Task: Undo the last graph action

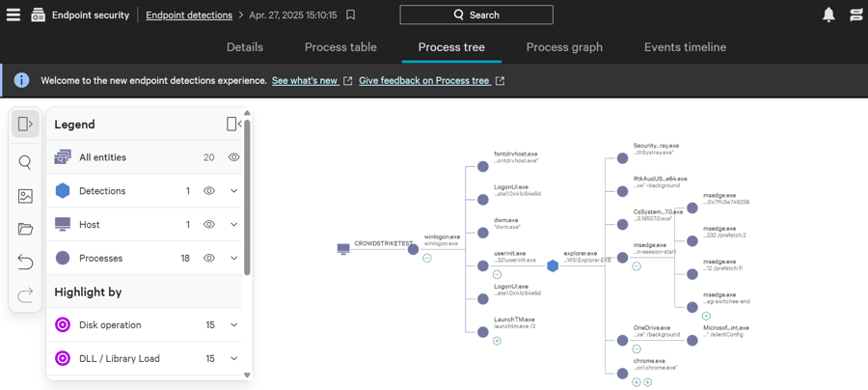Action: pyautogui.click(x=25, y=262)
